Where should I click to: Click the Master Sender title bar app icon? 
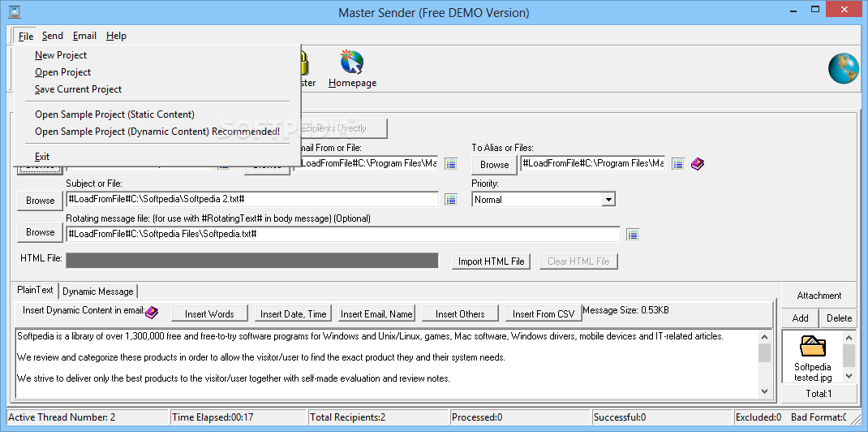click(x=15, y=11)
